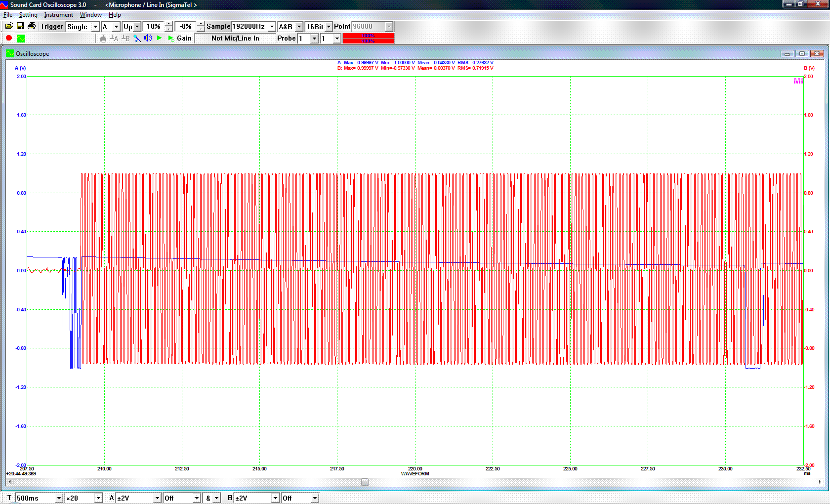Click the red 100% input level meter

click(368, 38)
